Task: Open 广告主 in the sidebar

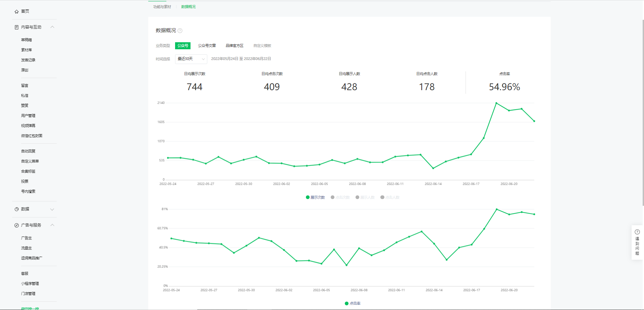Action: [26, 238]
